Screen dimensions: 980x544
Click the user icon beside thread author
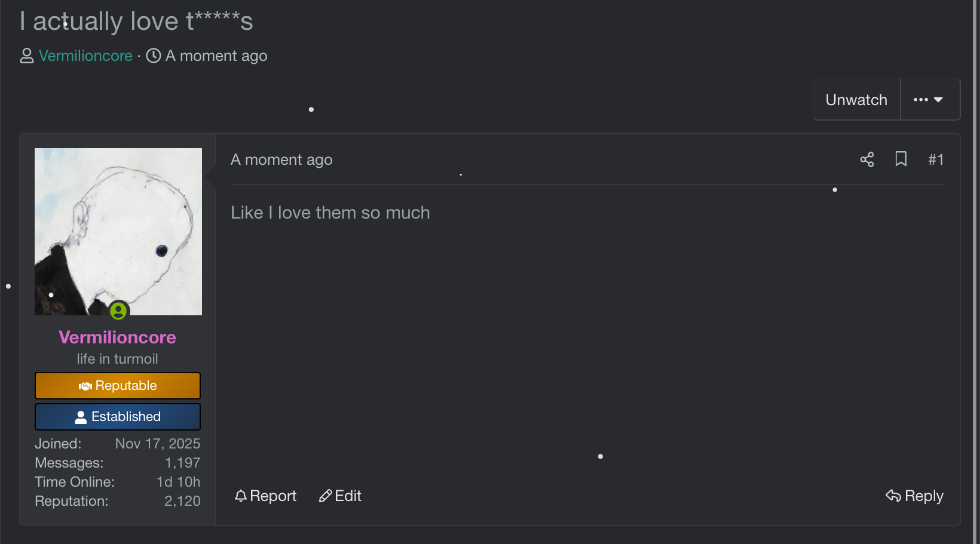point(27,56)
